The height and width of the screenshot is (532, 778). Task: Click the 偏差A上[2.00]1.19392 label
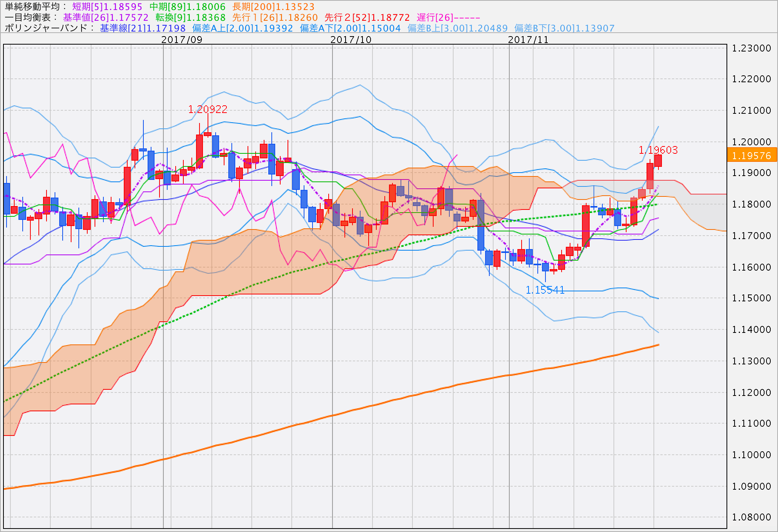243,28
